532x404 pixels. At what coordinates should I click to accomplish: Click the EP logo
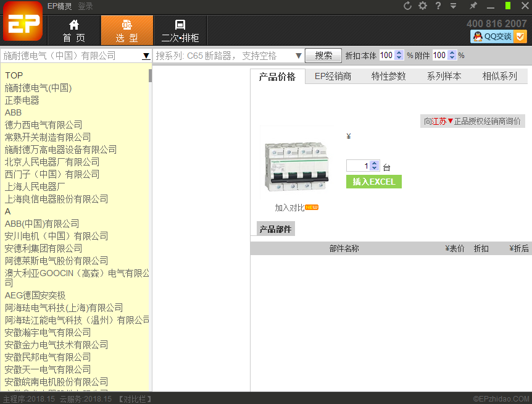(23, 23)
